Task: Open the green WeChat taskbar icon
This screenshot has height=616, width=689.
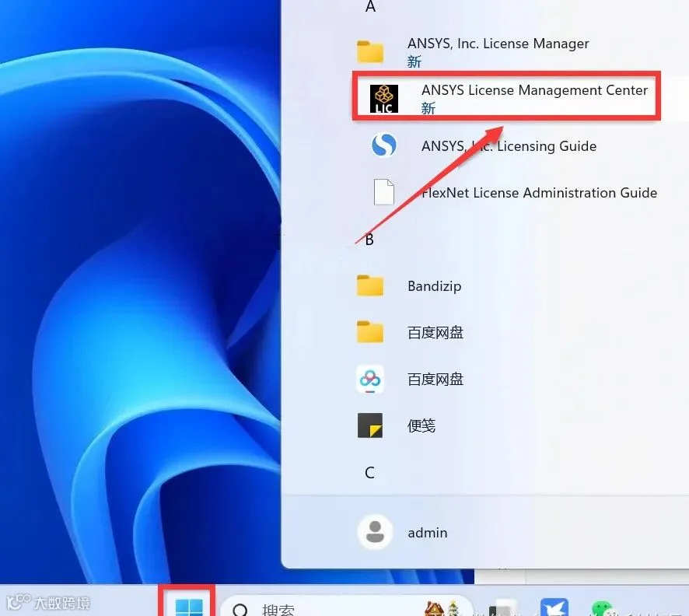Action: point(601,608)
